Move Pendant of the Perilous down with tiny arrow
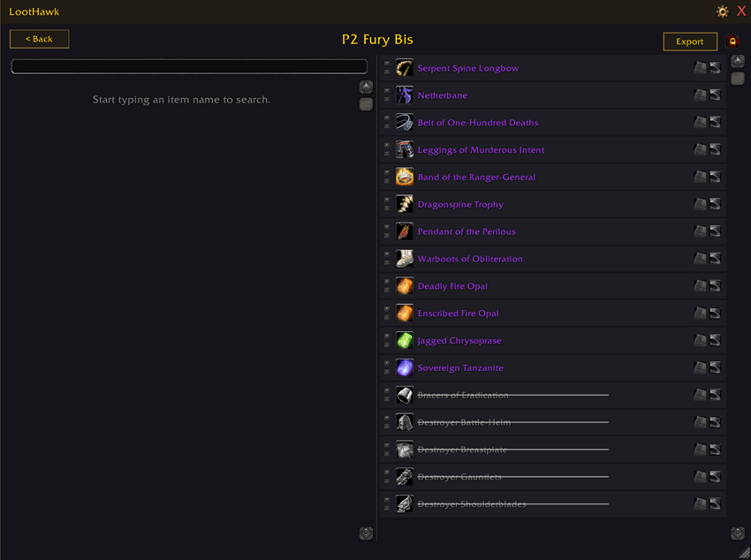Viewport: 751px width, 560px height. tap(387, 236)
